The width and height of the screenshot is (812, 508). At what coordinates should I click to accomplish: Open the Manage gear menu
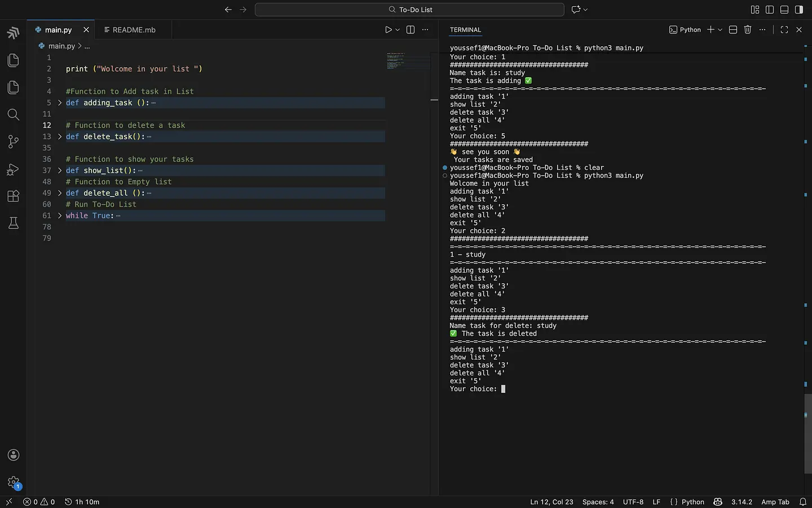[13, 483]
